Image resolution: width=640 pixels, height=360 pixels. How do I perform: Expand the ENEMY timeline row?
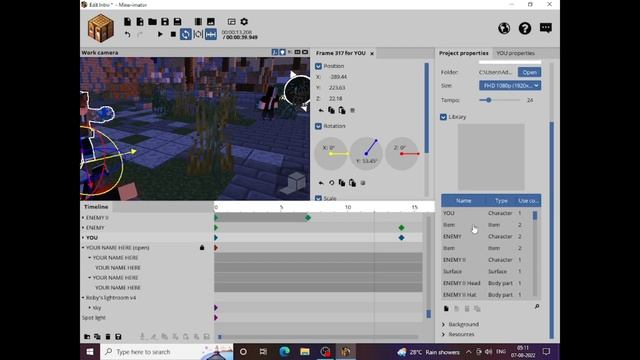pos(83,228)
